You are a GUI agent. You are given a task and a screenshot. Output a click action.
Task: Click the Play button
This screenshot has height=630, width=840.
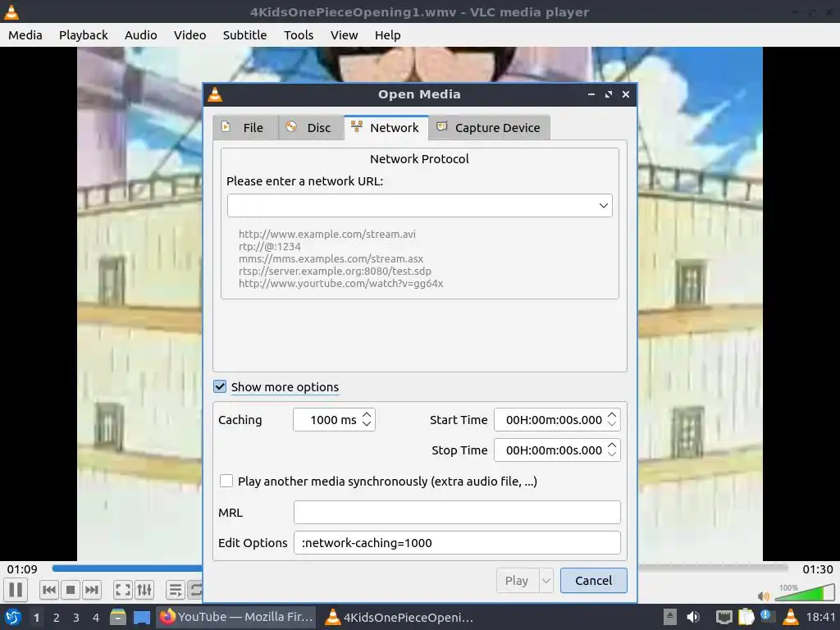coord(517,581)
